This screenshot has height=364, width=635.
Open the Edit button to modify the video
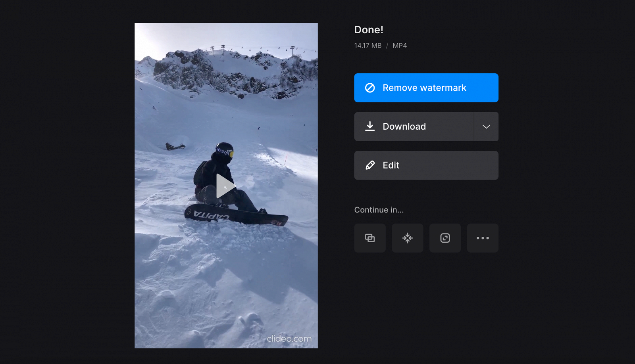tap(426, 165)
